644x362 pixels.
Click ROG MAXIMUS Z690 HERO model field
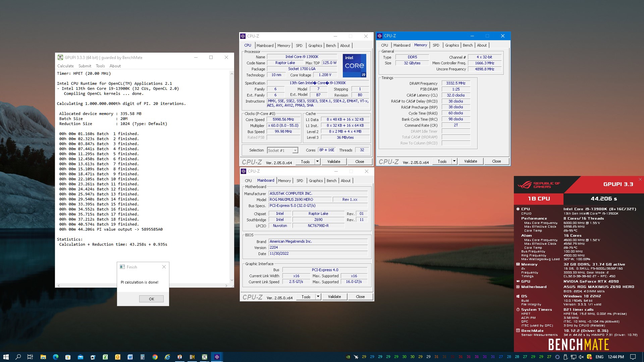(300, 199)
